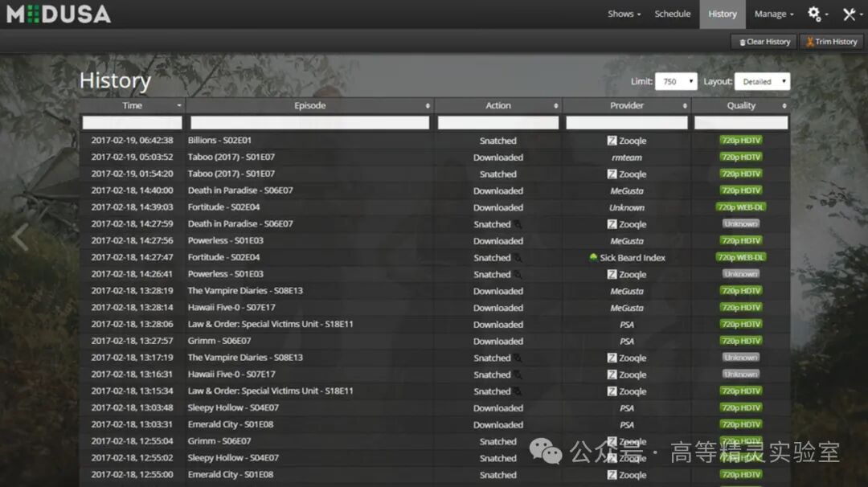
Task: Click Clear History button
Action: [764, 42]
